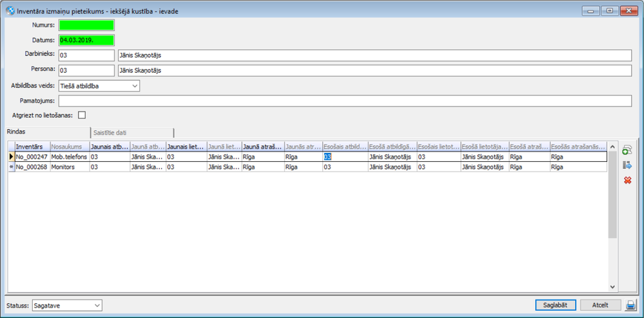Open Atbildības veids dropdown
Screen dimensions: 644x318
pyautogui.click(x=135, y=86)
